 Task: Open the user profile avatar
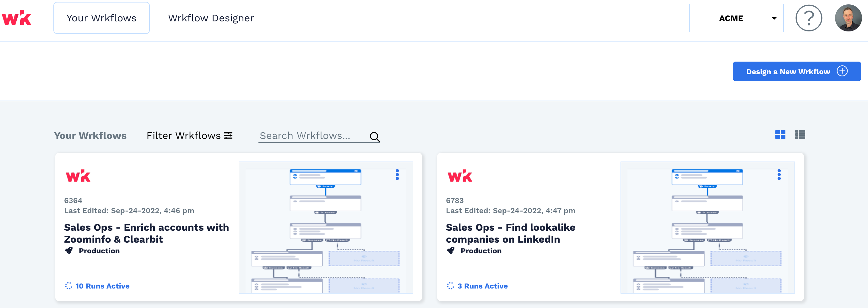(848, 18)
